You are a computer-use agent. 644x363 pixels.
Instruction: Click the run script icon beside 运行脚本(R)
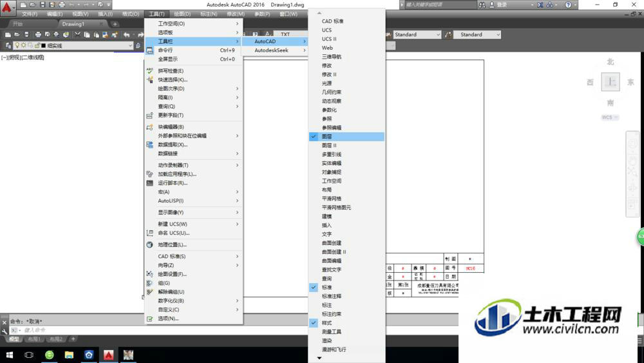[x=150, y=183]
